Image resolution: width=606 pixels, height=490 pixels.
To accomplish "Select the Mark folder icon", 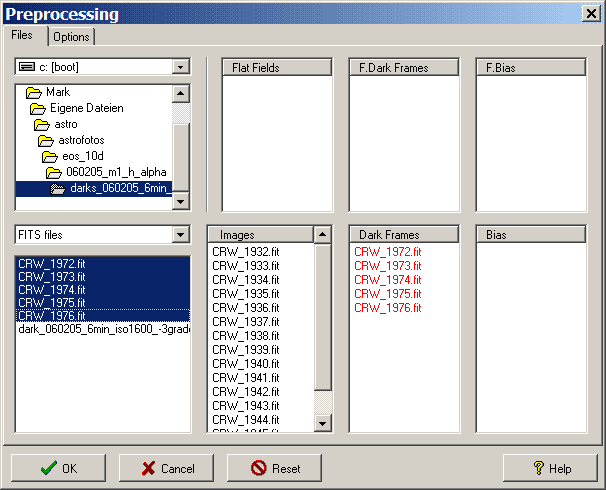I will [33, 93].
